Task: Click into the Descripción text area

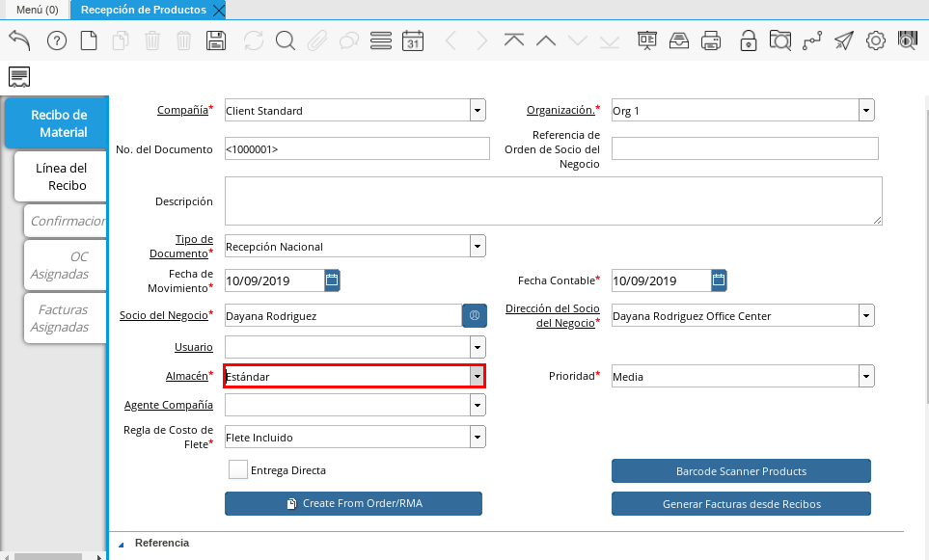Action: coord(553,200)
